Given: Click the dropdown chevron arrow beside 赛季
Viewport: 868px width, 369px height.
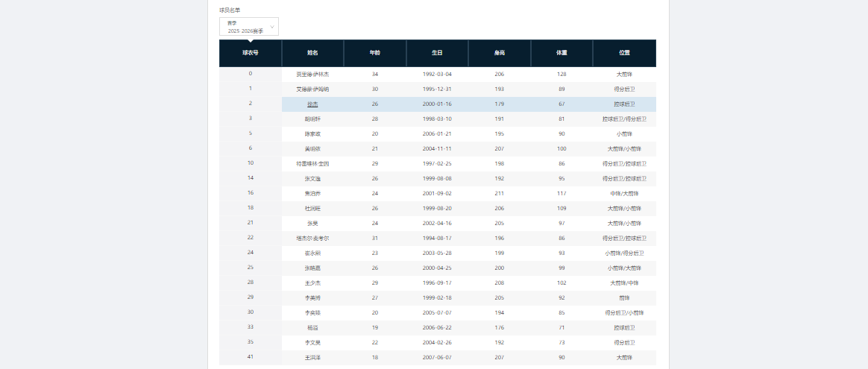Looking at the screenshot, I should 272,28.
